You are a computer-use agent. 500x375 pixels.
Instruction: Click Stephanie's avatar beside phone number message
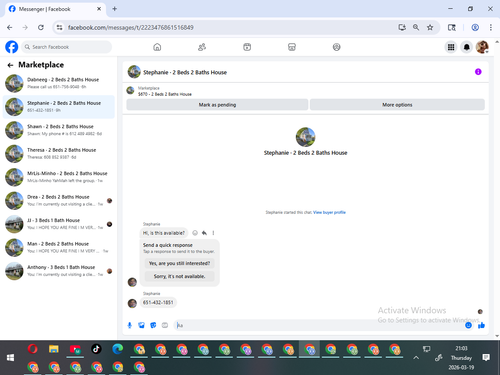click(x=132, y=303)
